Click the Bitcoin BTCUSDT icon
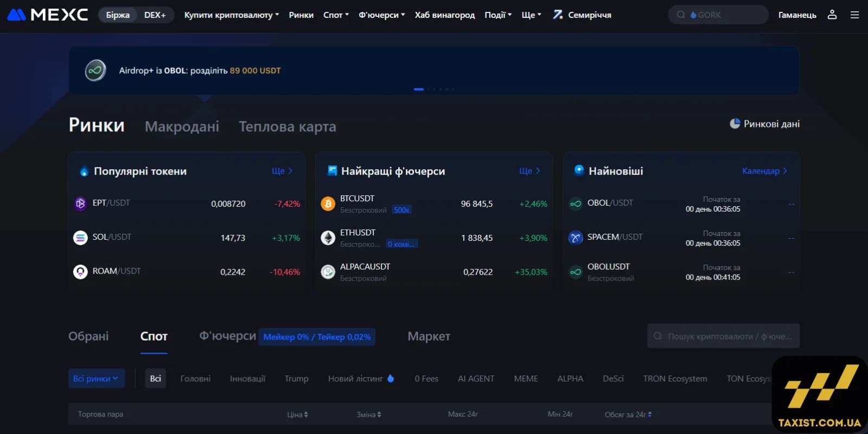This screenshot has height=434, width=868. tap(328, 204)
